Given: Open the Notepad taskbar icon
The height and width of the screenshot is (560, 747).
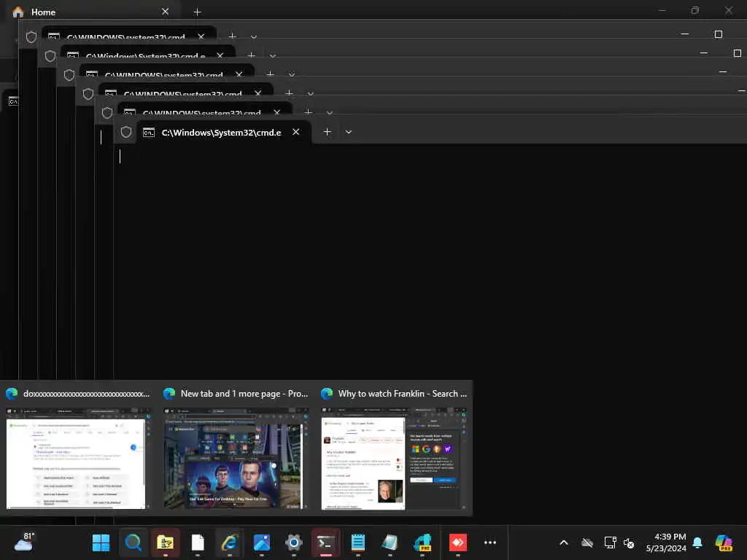Looking at the screenshot, I should click(357, 542).
